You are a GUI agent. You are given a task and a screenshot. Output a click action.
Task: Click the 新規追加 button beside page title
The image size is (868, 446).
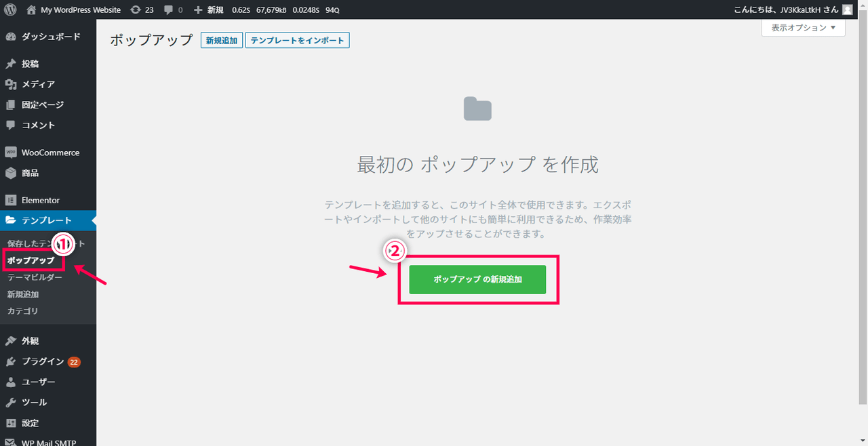[x=222, y=40]
